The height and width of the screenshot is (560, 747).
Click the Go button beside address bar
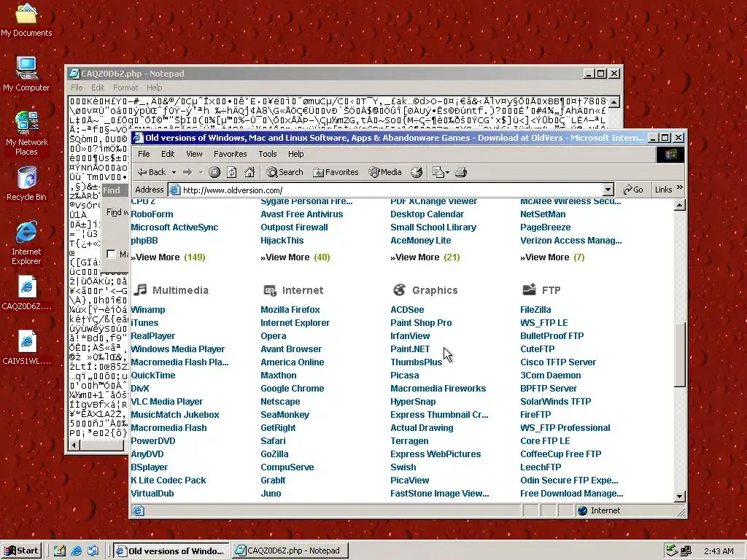point(633,190)
